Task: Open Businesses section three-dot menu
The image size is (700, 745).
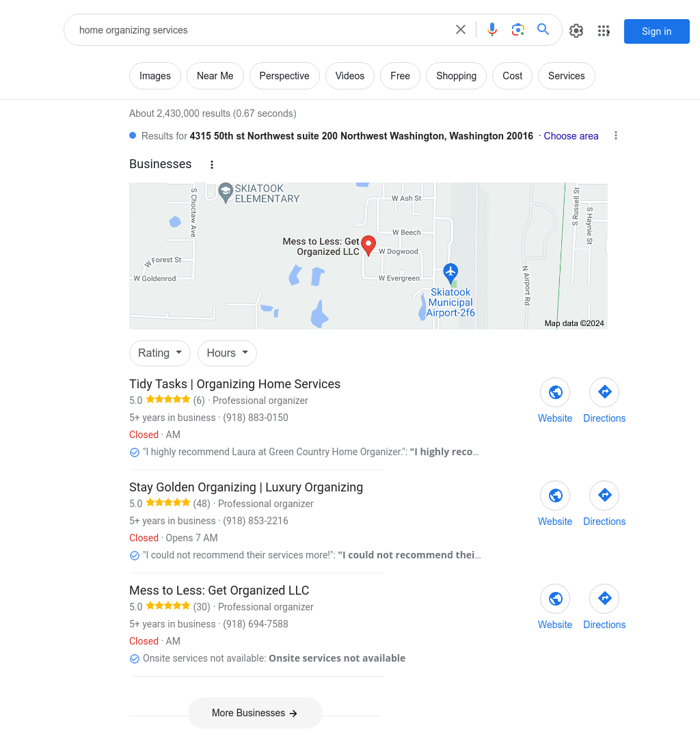Action: click(212, 165)
